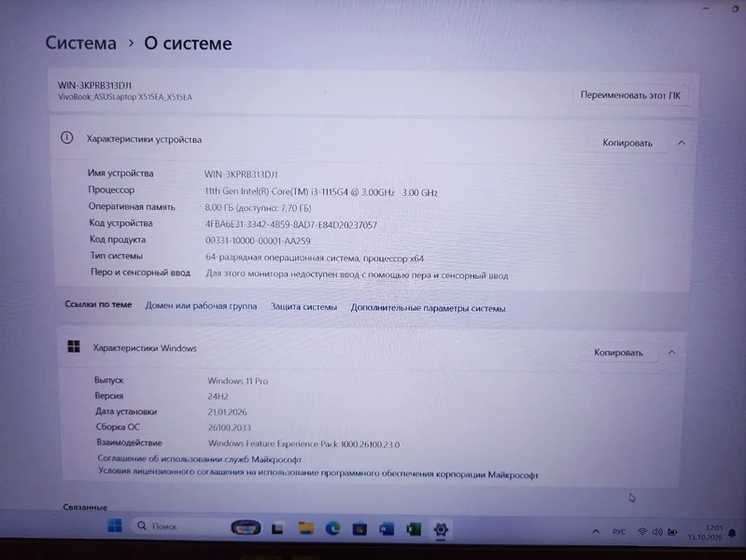Image resolution: width=746 pixels, height=560 pixels.
Task: Restore the window using title bar button
Action: [735, 8]
